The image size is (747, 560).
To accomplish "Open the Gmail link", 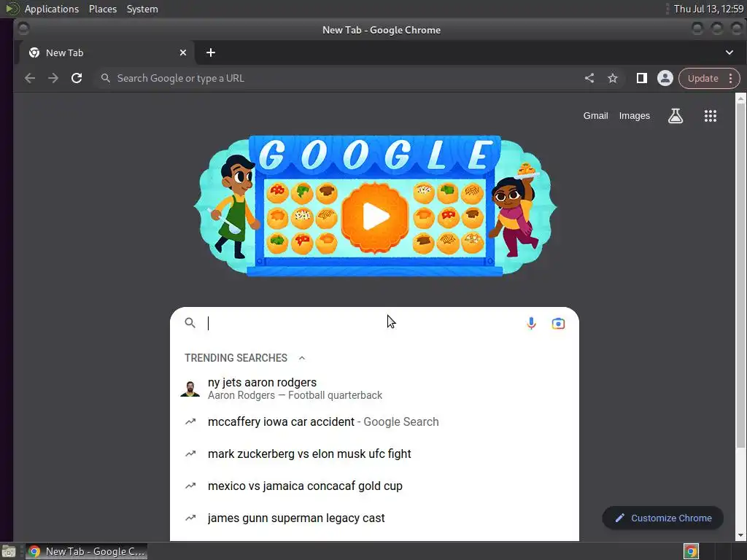I will coord(595,116).
